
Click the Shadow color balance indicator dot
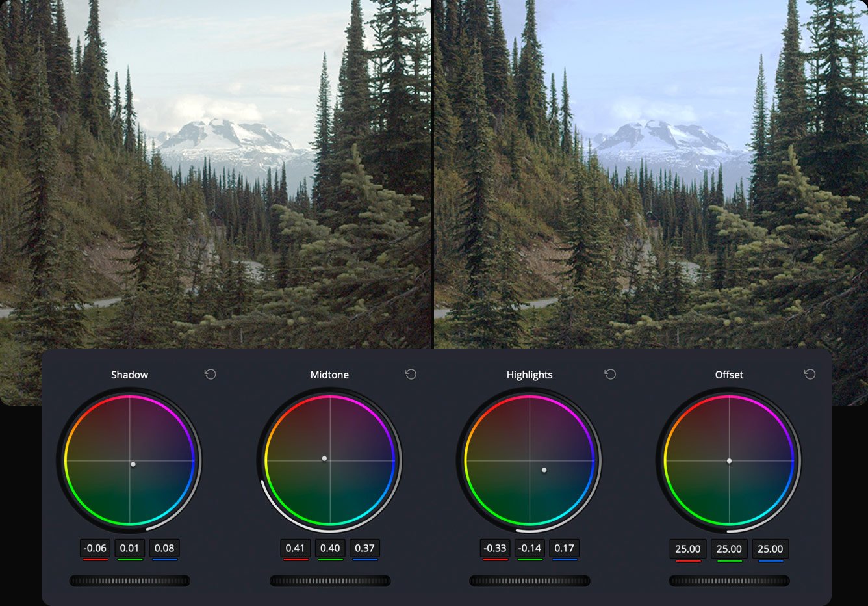(133, 464)
